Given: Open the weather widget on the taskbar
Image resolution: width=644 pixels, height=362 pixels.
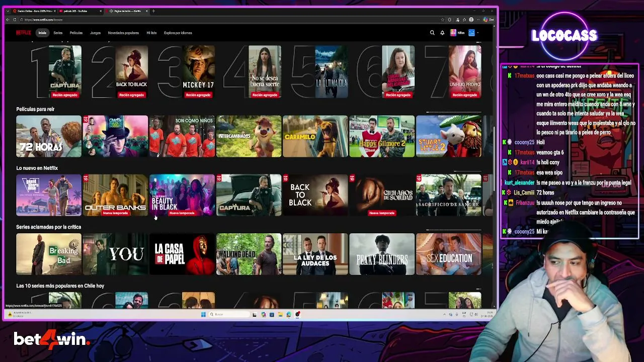Looking at the screenshot, I should (x=20, y=315).
